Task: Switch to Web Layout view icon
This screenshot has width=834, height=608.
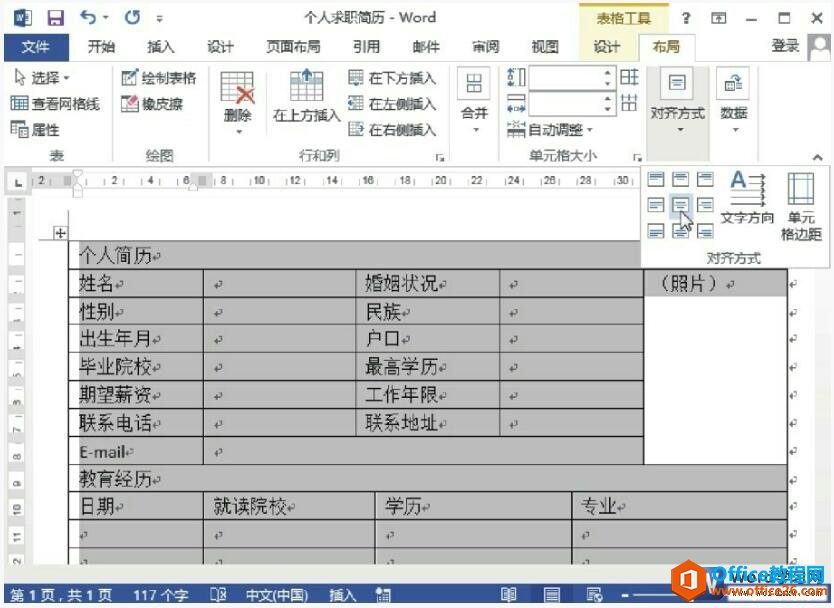Action: pos(594,594)
